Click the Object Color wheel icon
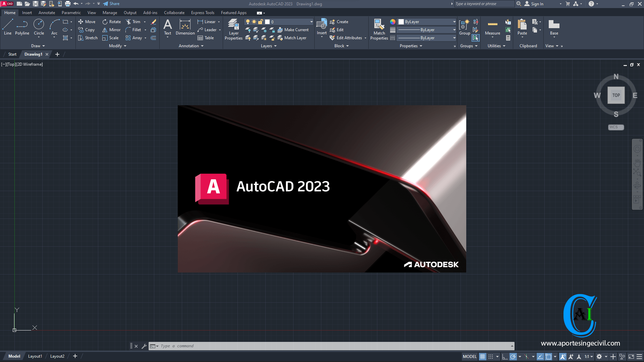Viewport: 644px width, 362px height. tap(393, 22)
